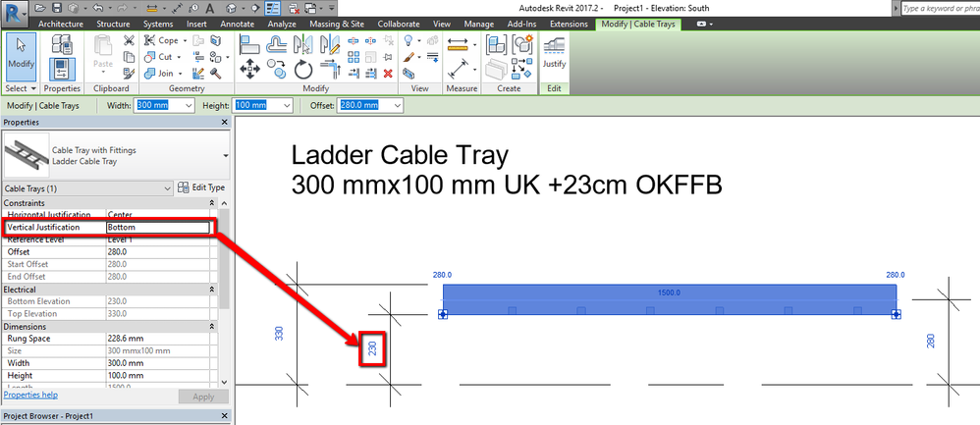Open the type selector dropdown for Ladder Cable Tray
The image size is (980, 425).
(225, 156)
